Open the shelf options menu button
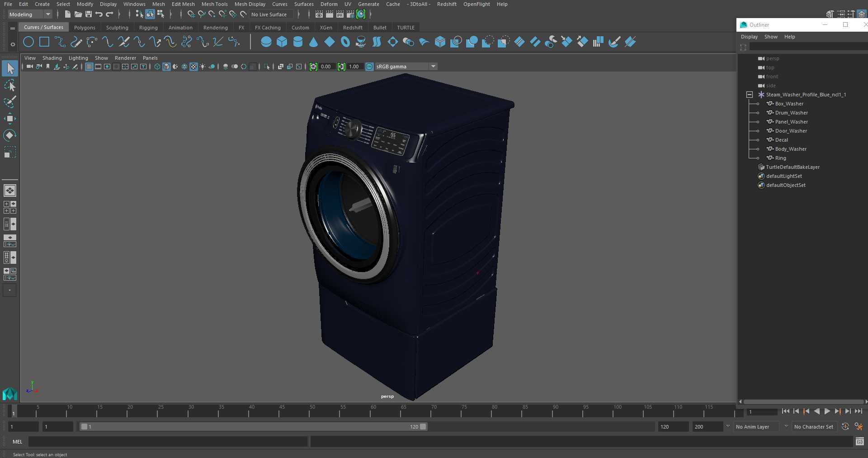Image resolution: width=868 pixels, height=458 pixels. 13,28
